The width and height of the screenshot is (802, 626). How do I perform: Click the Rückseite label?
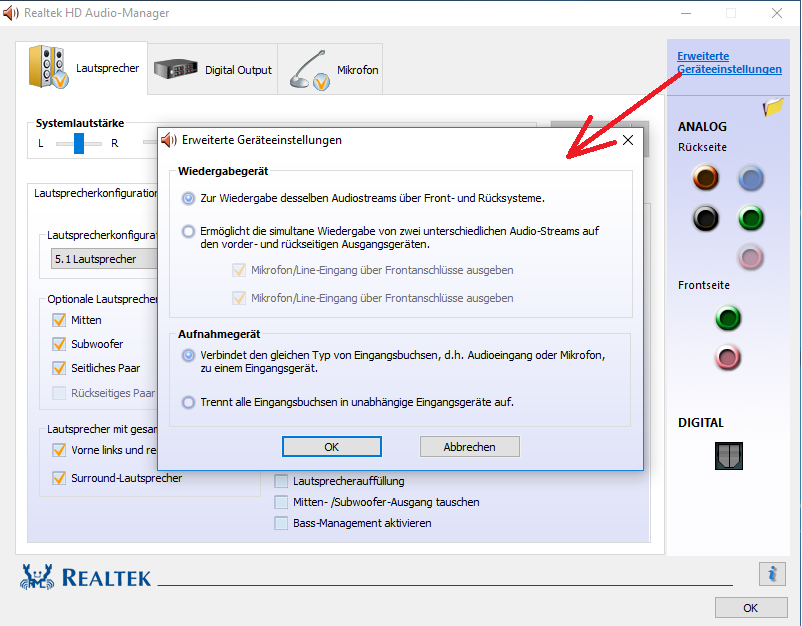pos(702,147)
